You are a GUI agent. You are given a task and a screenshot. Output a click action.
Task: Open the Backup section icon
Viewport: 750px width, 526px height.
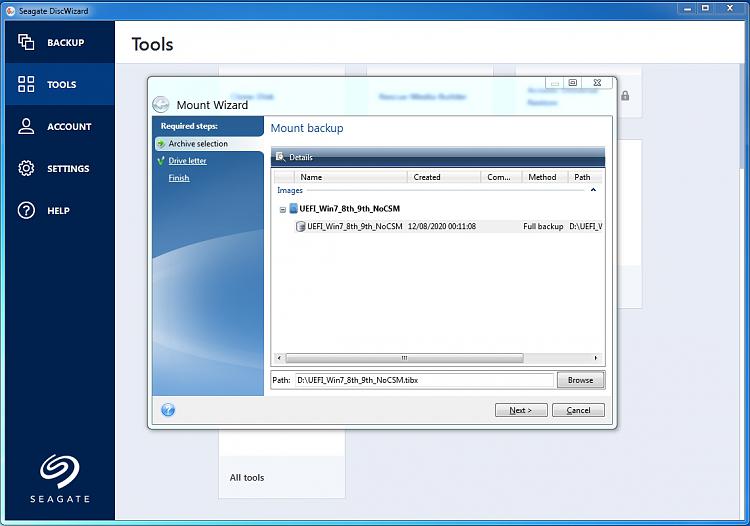[x=26, y=42]
